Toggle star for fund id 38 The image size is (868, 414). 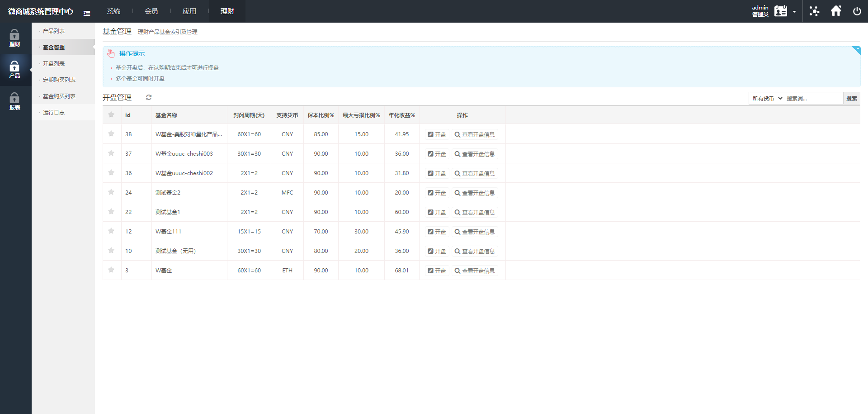tap(111, 134)
